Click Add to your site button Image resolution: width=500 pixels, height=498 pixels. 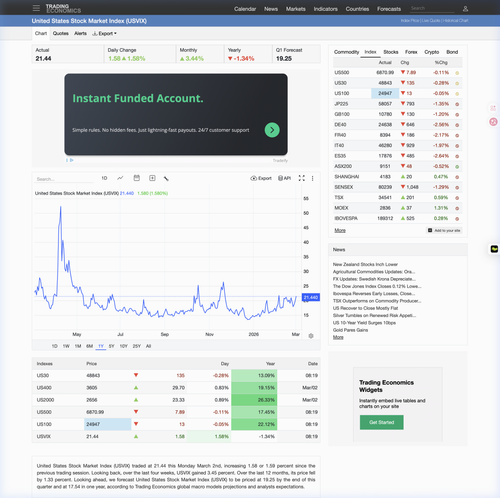(444, 230)
